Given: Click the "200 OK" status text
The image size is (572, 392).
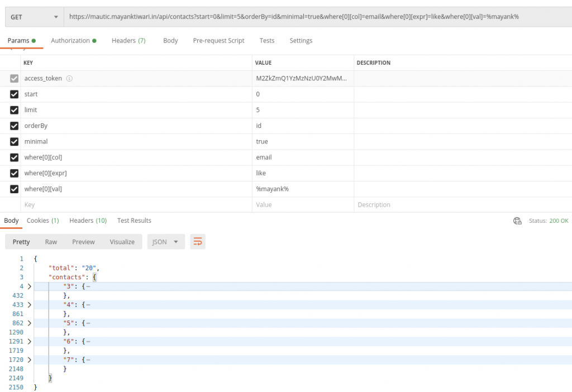Looking at the screenshot, I should click(559, 221).
